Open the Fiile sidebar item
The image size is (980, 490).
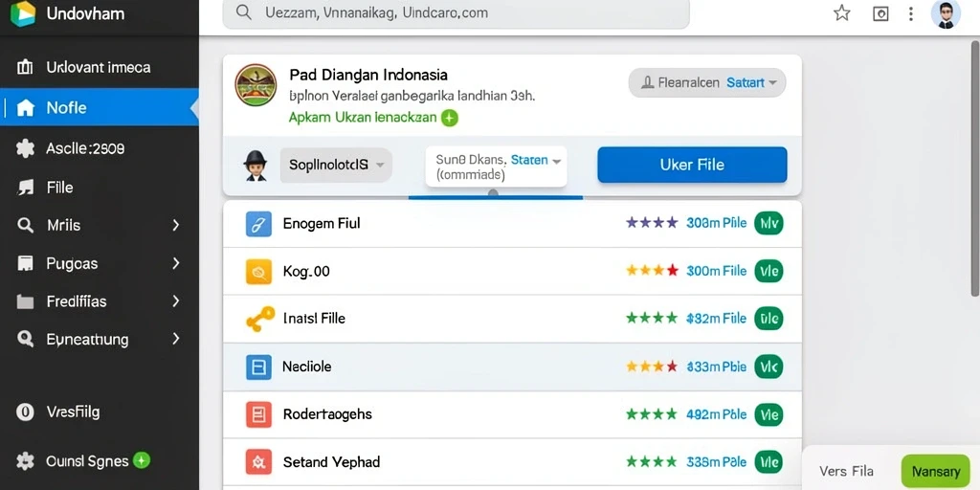point(100,188)
